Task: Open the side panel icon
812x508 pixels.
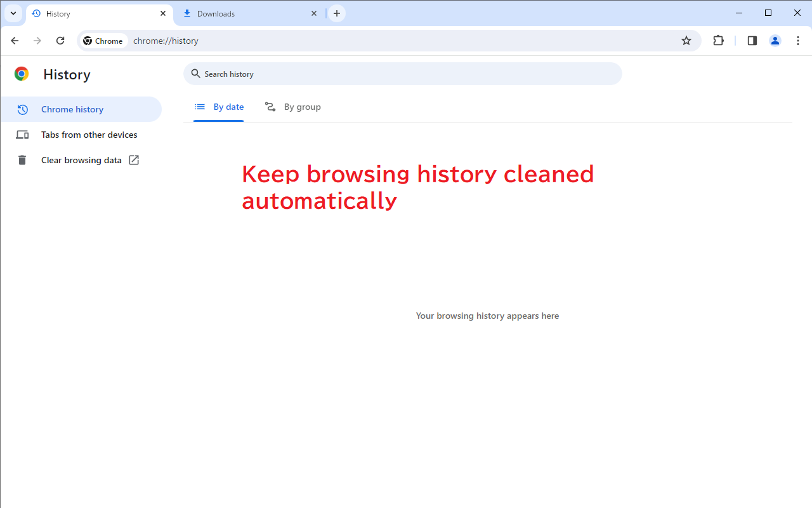Action: [752, 40]
